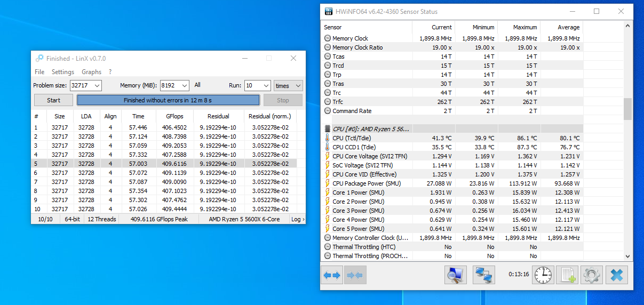Viewport: 644px width, 305px height.
Task: Click the clock icon beside Memory Clock
Action: pos(328,38)
